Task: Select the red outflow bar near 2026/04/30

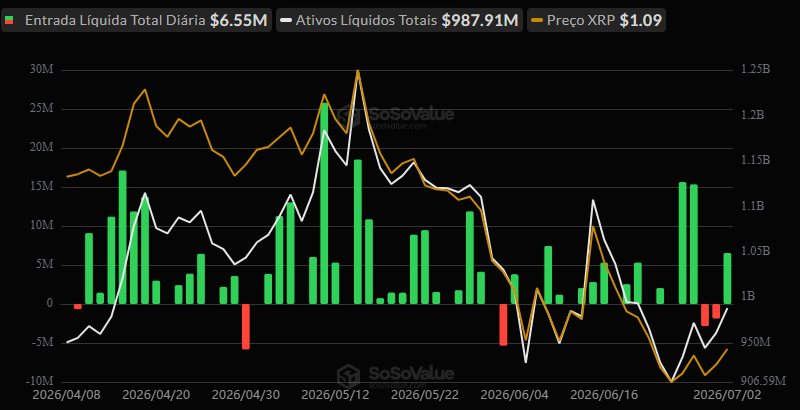Action: [246, 326]
